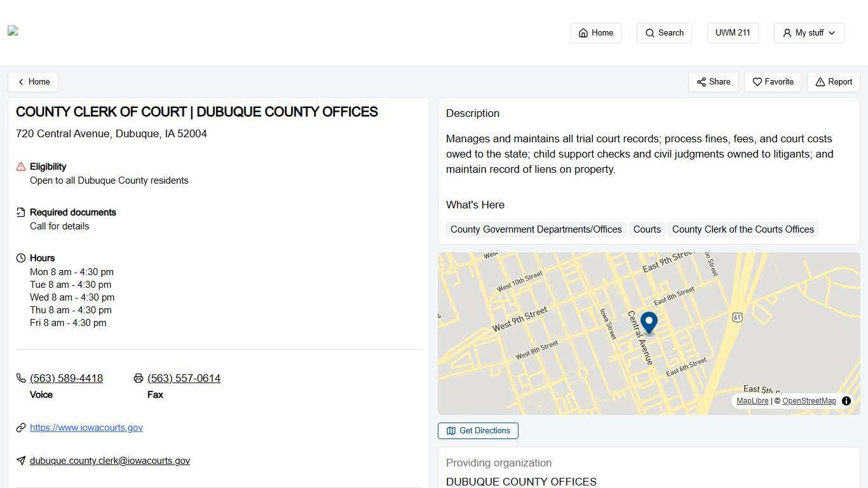This screenshot has height=488, width=868.
Task: Click the eligibility warning triangle icon
Action: tap(20, 166)
